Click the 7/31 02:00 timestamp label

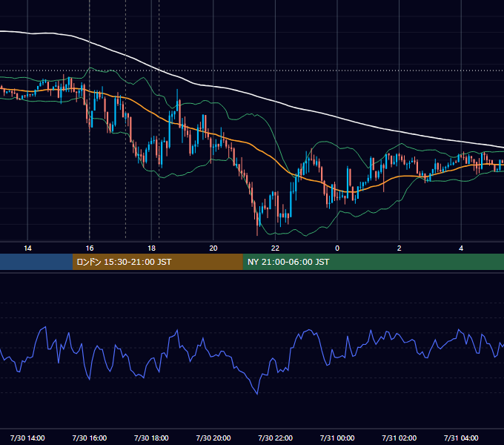[x=399, y=438]
